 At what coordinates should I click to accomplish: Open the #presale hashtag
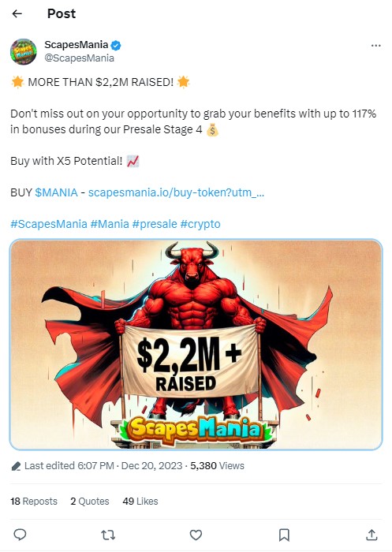click(x=155, y=224)
